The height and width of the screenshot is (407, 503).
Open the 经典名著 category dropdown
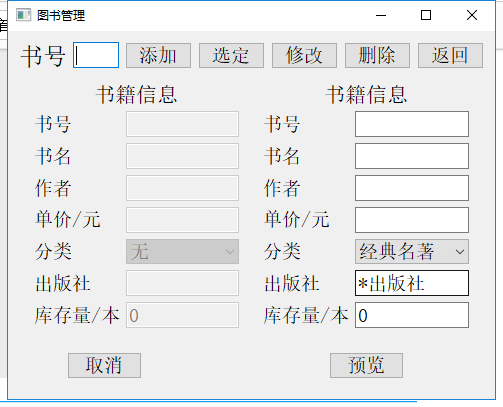(412, 251)
